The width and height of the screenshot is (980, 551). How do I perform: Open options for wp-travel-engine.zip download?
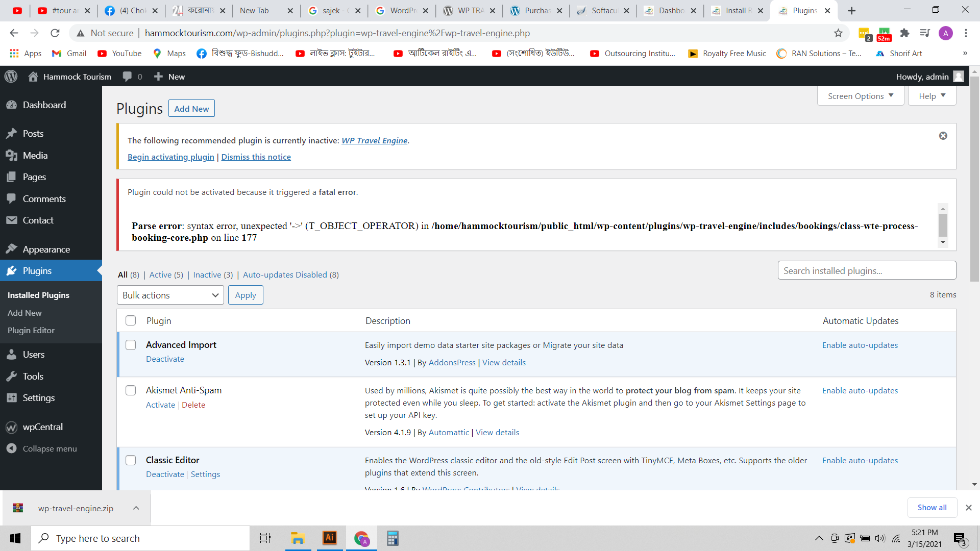tap(136, 508)
